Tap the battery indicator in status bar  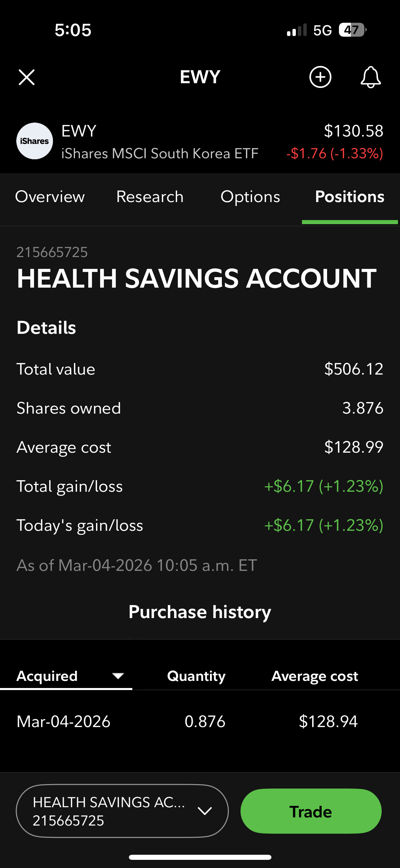(x=352, y=30)
